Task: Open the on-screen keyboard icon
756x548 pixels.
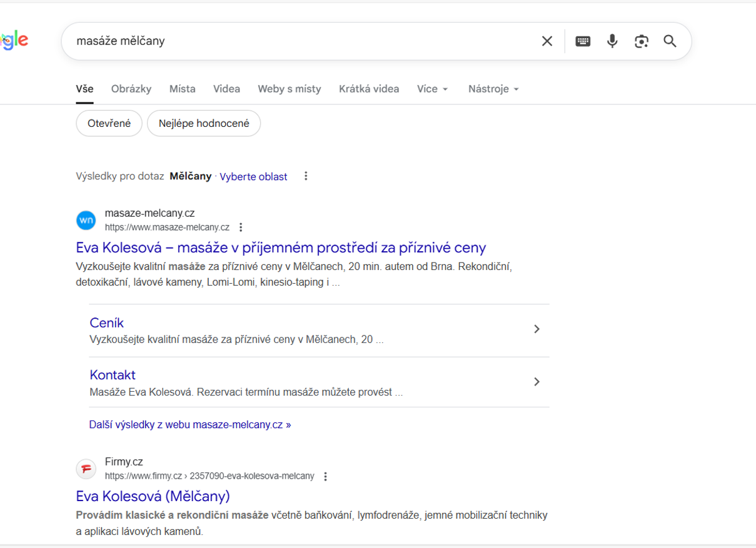Action: click(x=583, y=41)
